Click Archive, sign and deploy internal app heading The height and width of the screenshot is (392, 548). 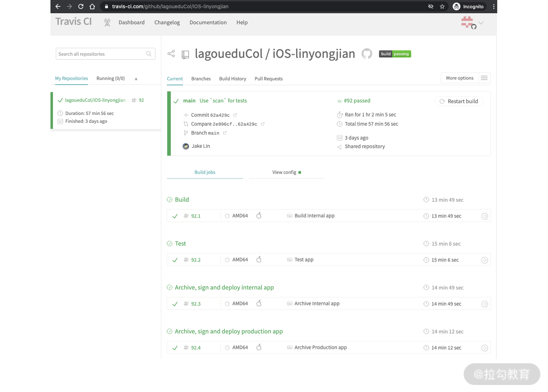[224, 288]
